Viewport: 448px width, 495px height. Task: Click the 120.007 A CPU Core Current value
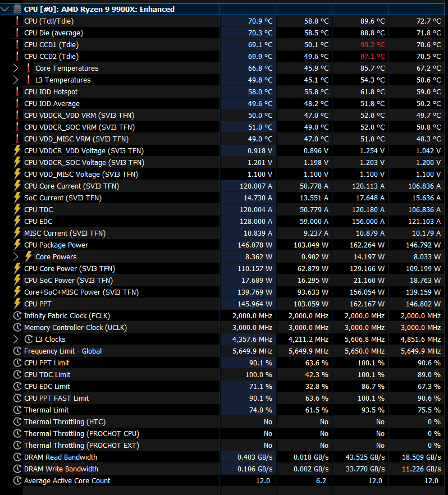coord(256,186)
